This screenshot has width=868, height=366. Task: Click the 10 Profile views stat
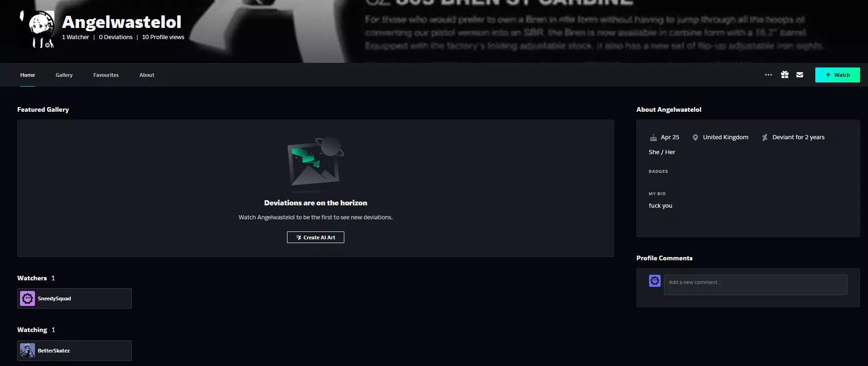(x=163, y=37)
